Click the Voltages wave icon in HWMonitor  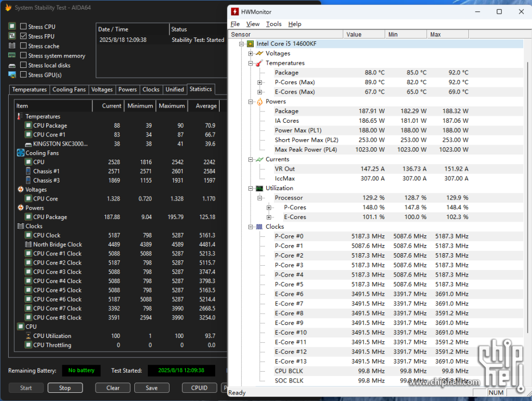(260, 53)
